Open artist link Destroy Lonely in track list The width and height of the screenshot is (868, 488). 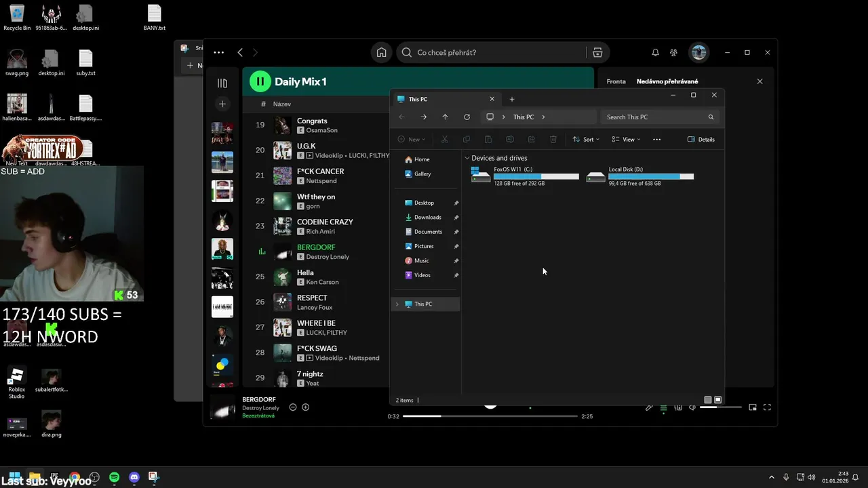(328, 257)
